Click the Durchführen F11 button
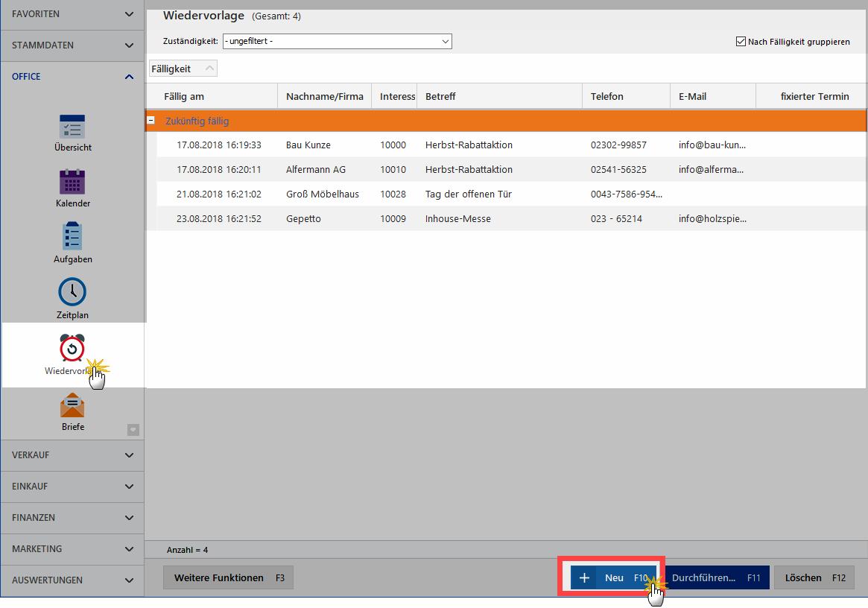The height and width of the screenshot is (608, 868). point(716,577)
